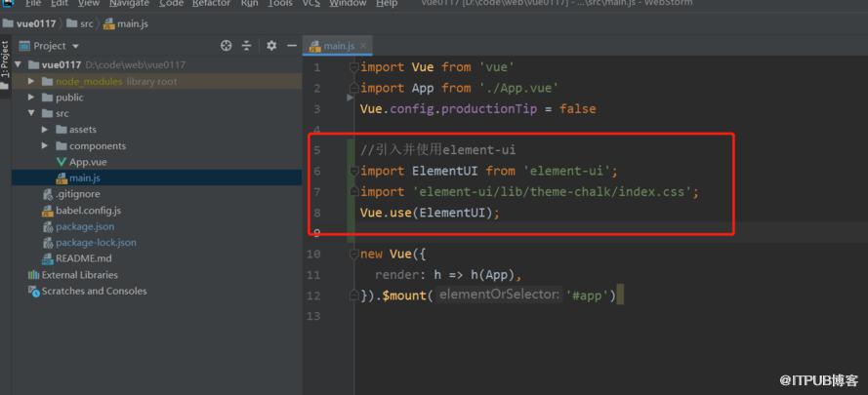The width and height of the screenshot is (868, 395).
Task: Open the Refactor menu
Action: click(212, 3)
